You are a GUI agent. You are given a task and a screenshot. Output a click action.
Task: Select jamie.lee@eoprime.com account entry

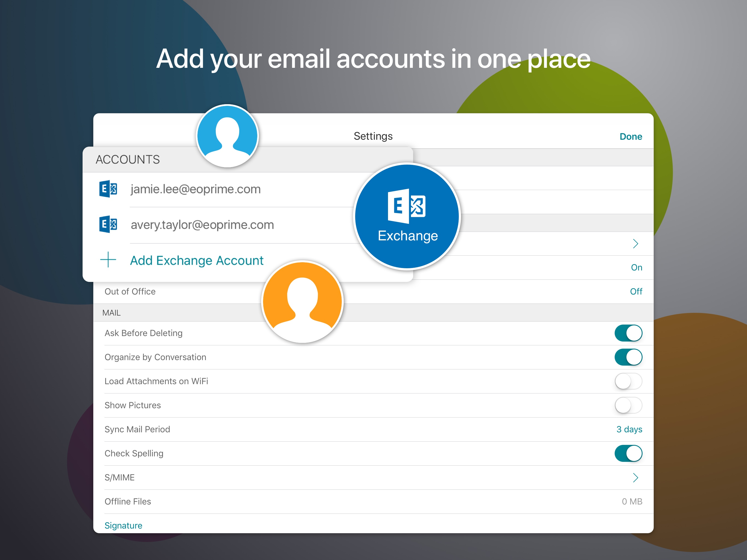(195, 189)
